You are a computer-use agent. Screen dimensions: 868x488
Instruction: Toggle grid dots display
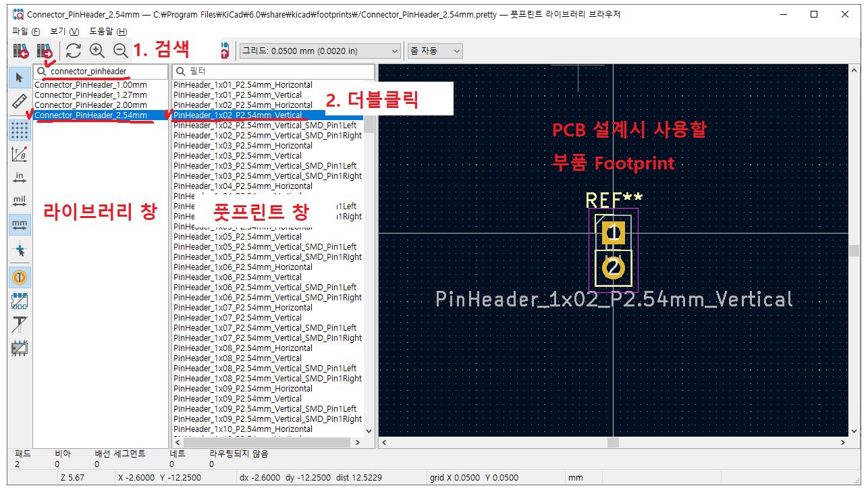pyautogui.click(x=20, y=130)
